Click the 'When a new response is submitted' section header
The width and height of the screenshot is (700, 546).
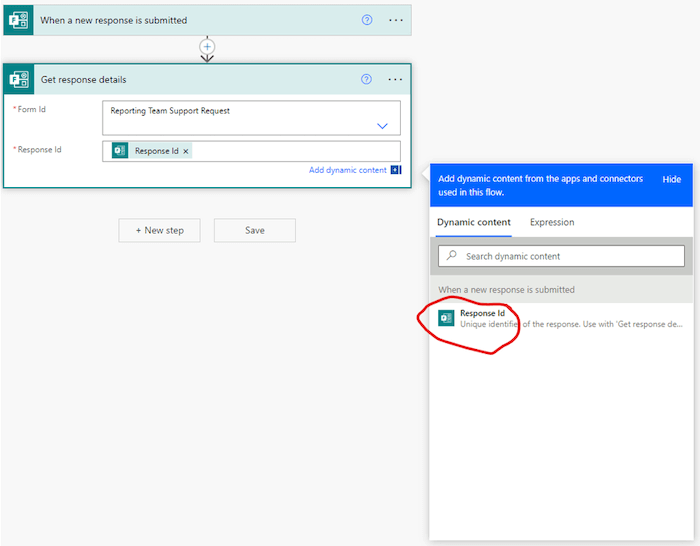pyautogui.click(x=561, y=290)
